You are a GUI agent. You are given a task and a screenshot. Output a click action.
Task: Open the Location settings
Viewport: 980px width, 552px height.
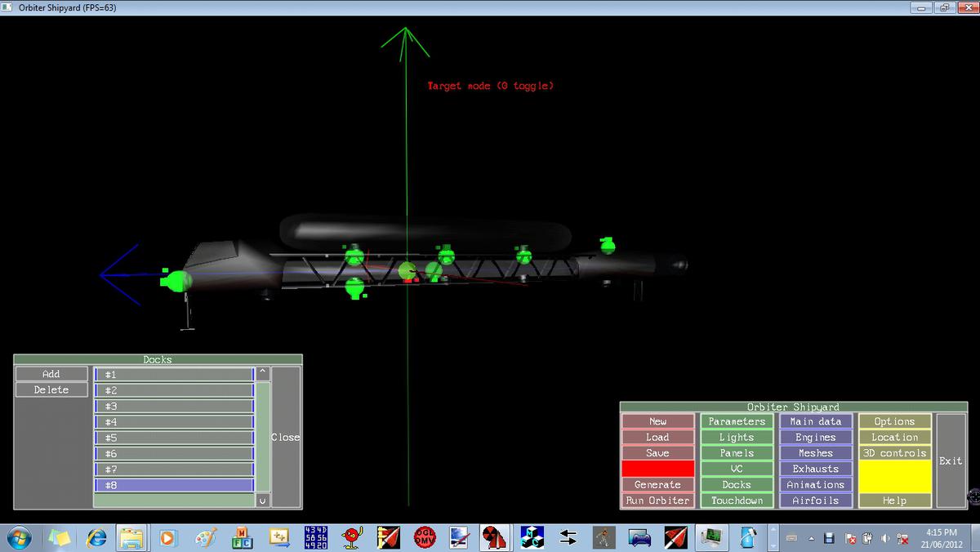[895, 437]
